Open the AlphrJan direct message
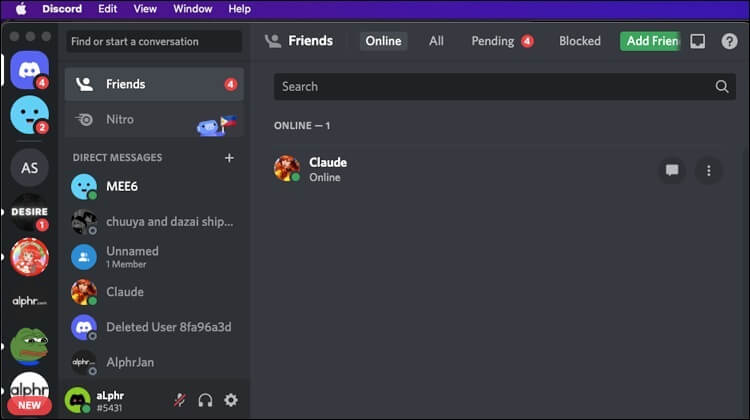The width and height of the screenshot is (750, 420). click(154, 362)
